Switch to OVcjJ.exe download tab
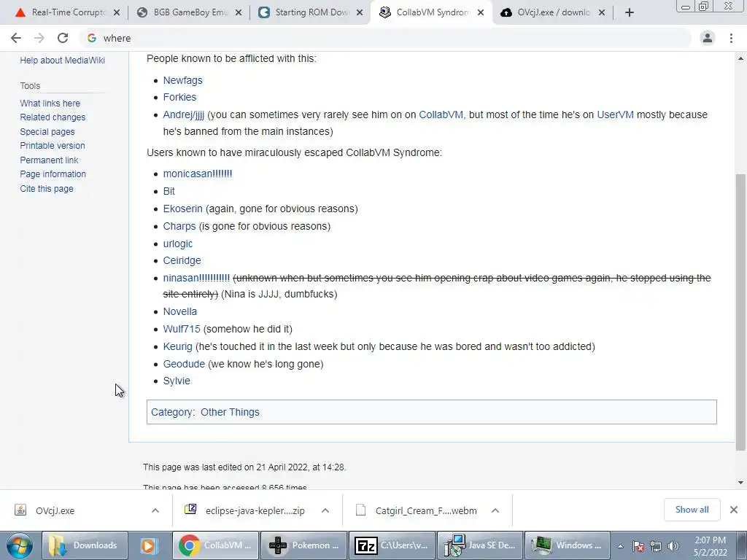This screenshot has width=747, height=560. 553,13
